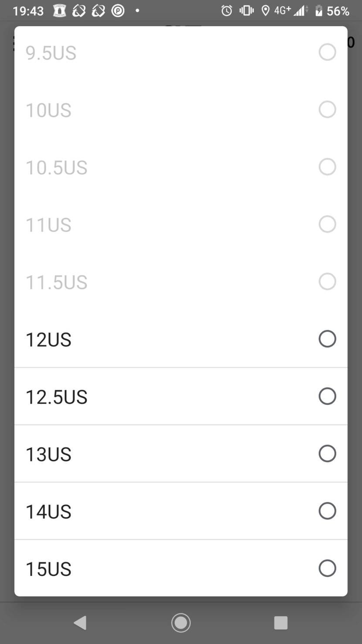Pick the 13US radio button

[x=327, y=454]
